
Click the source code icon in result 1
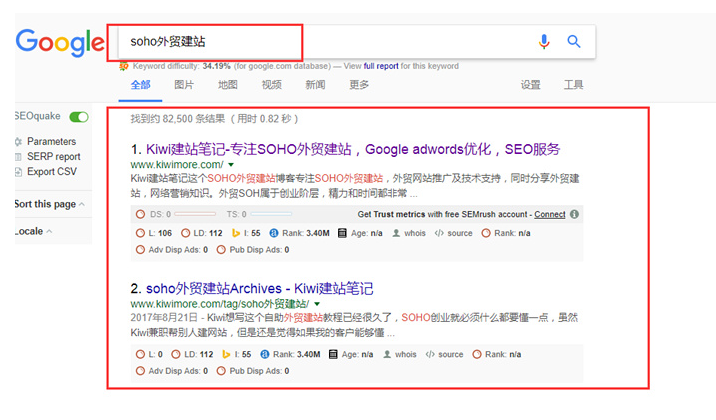(439, 233)
